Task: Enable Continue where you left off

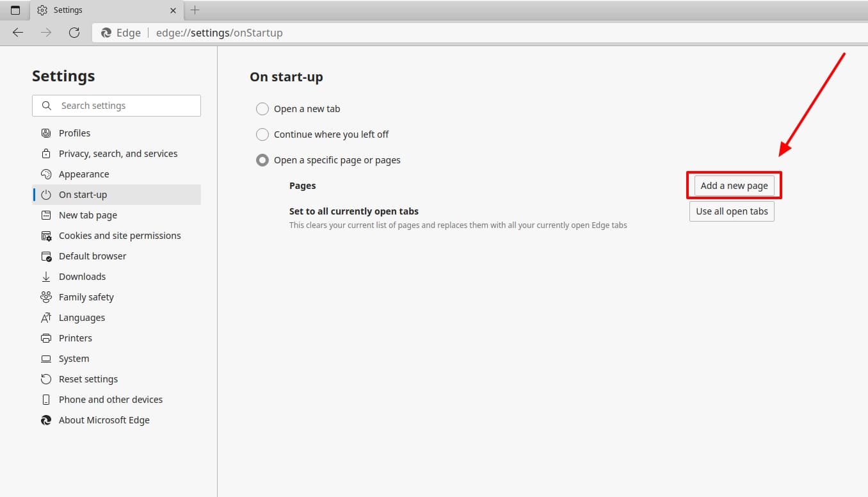Action: 262,134
